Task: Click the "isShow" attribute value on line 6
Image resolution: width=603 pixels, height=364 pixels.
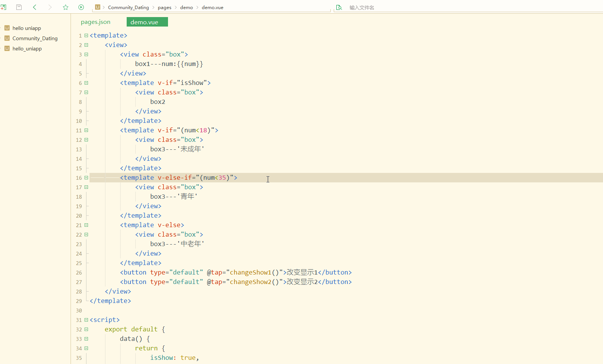Action: coord(192,83)
